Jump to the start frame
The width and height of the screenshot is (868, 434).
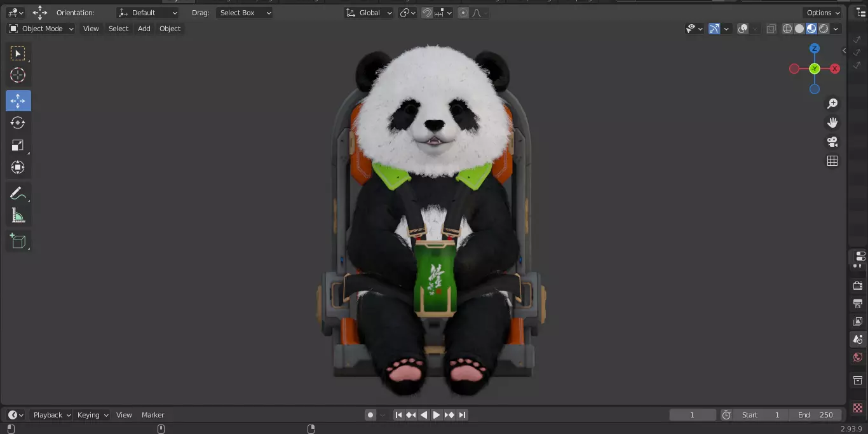pyautogui.click(x=398, y=415)
